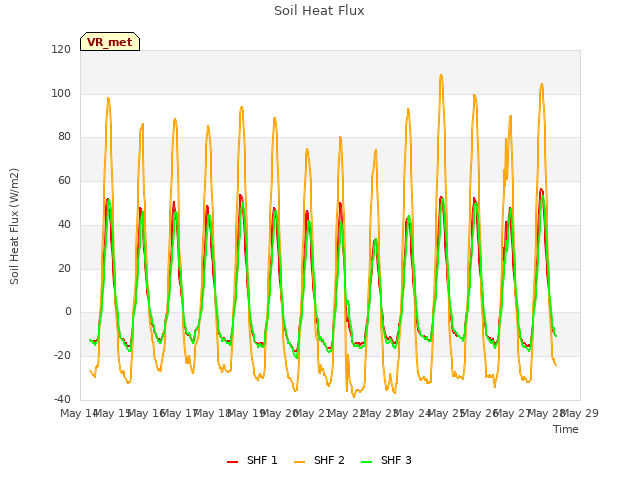The width and height of the screenshot is (640, 480).
Task: Click the -20 y-axis label
Action: click(62, 356)
